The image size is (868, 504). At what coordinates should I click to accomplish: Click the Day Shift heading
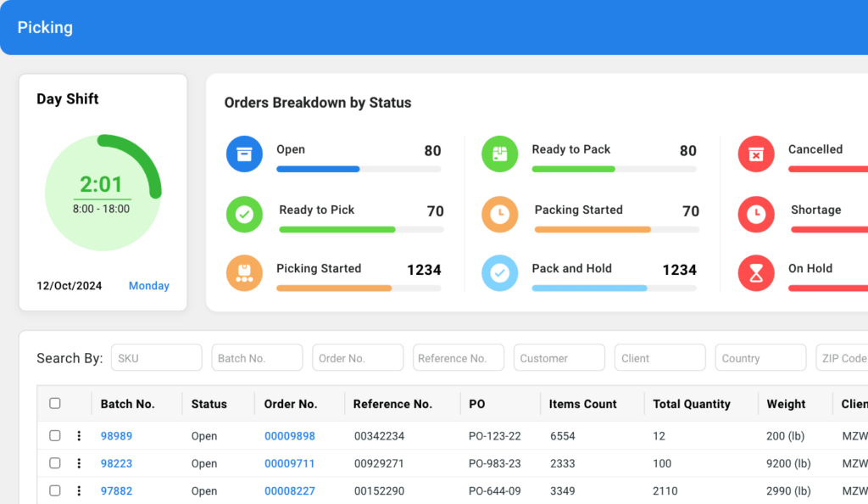68,99
